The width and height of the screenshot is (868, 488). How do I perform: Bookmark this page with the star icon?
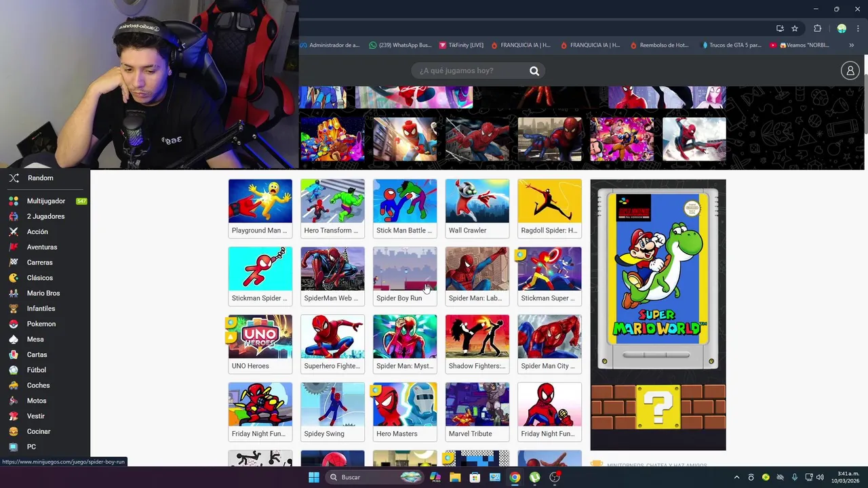click(x=795, y=28)
